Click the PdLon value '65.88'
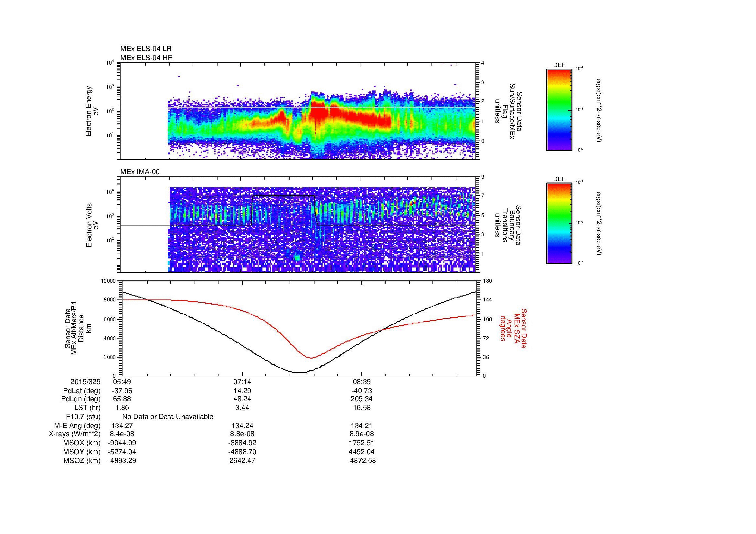Image resolution: width=756 pixels, height=534 pixels. (x=122, y=399)
